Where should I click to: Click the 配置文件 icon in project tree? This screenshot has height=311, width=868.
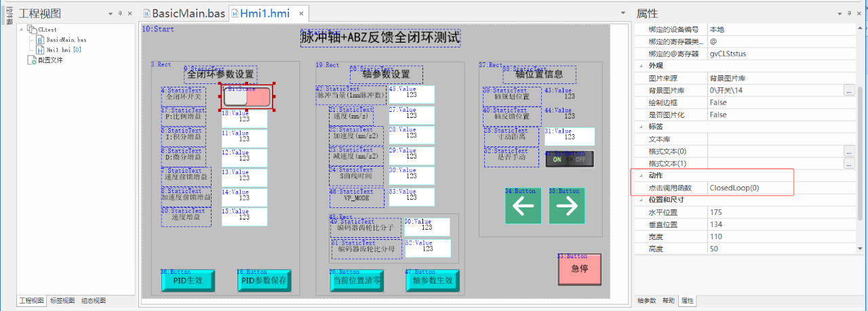point(32,60)
